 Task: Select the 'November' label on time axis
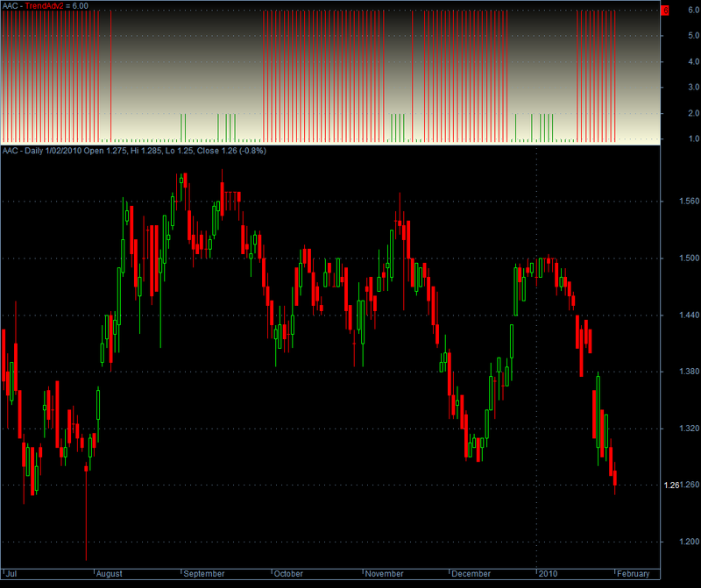(384, 574)
